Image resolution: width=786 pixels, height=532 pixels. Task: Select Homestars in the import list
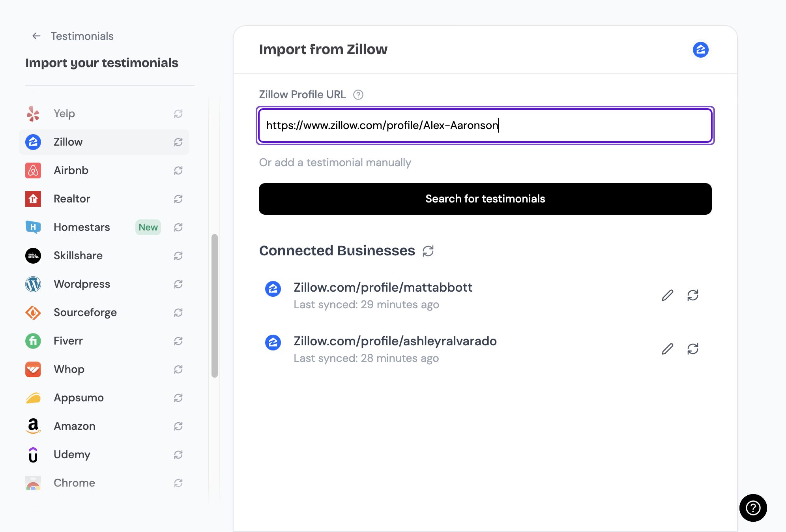click(104, 227)
